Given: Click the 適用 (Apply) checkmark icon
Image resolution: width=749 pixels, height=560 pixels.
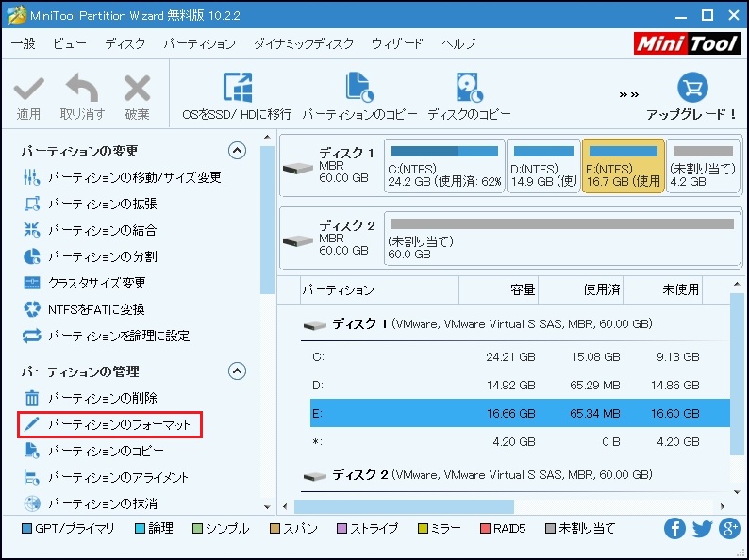Looking at the screenshot, I should (28, 89).
